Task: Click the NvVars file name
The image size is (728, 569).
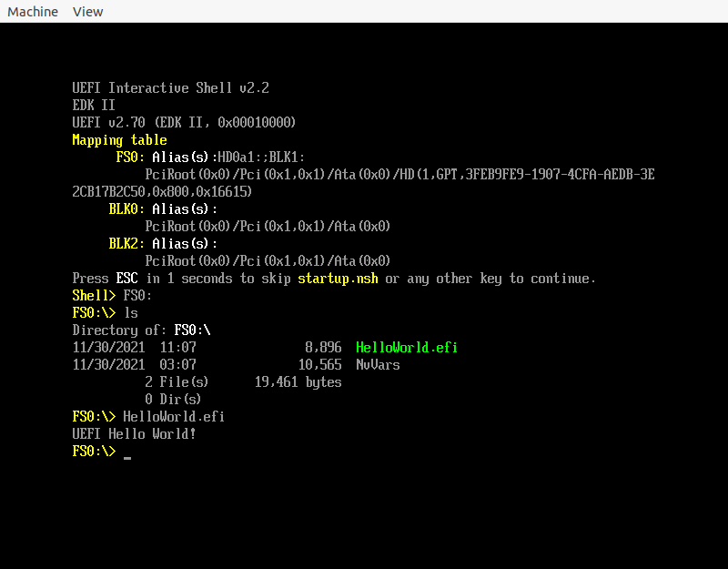Action: click(x=378, y=365)
